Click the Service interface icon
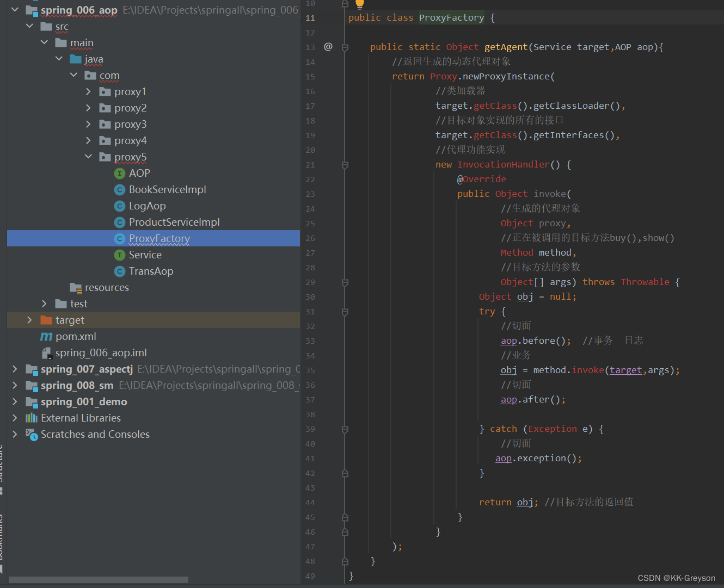This screenshot has height=588, width=724. pos(120,255)
